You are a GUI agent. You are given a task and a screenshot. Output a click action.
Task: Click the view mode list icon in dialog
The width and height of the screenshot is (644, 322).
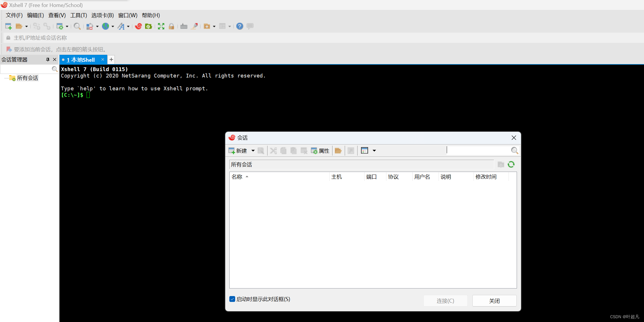click(x=365, y=151)
